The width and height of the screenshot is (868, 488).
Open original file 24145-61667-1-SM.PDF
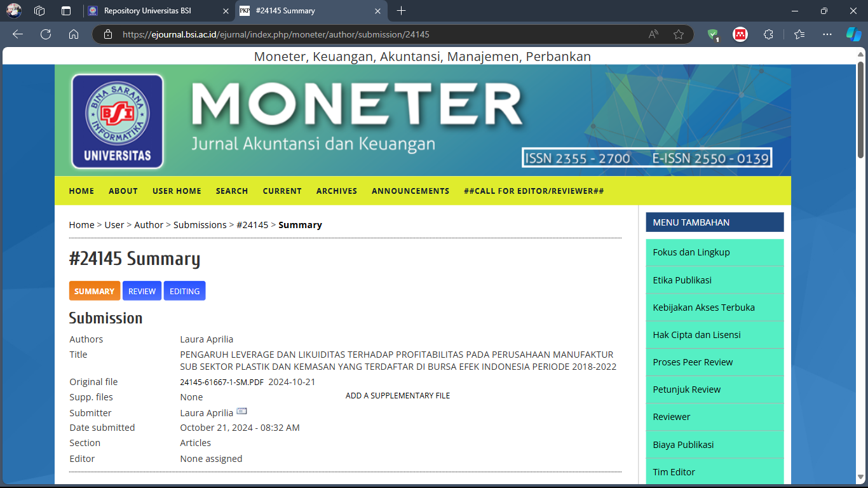tap(222, 383)
